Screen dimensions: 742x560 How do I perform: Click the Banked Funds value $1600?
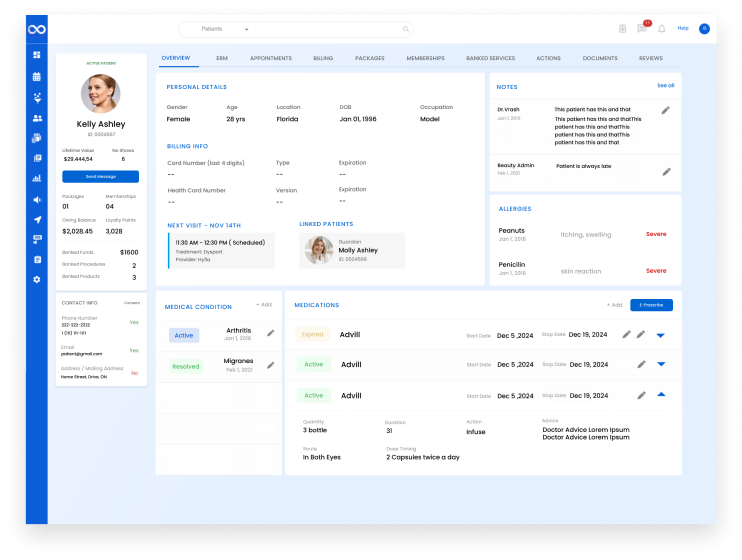[129, 252]
